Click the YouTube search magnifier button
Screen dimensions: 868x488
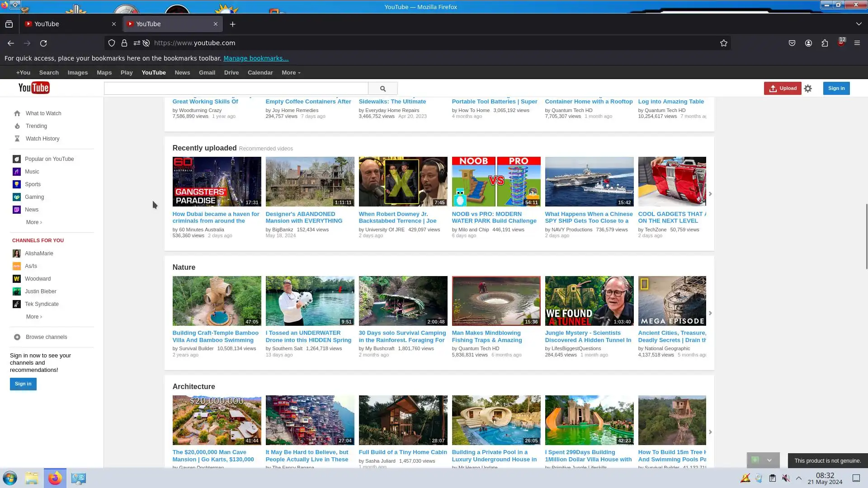382,89
